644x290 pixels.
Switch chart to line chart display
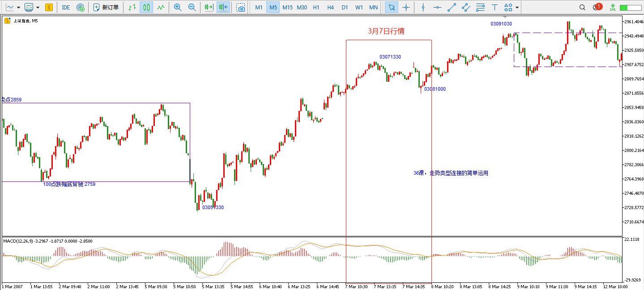[x=161, y=7]
